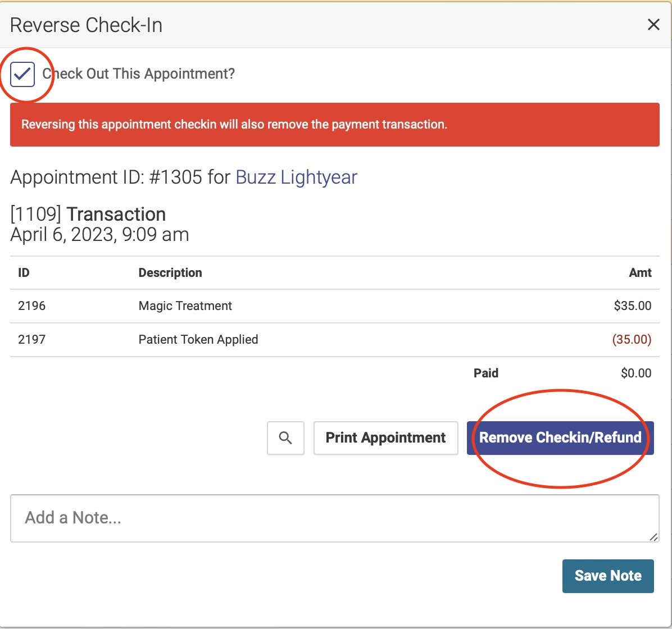
Task: Open the Buzz Lightyear patient link
Action: tap(297, 177)
